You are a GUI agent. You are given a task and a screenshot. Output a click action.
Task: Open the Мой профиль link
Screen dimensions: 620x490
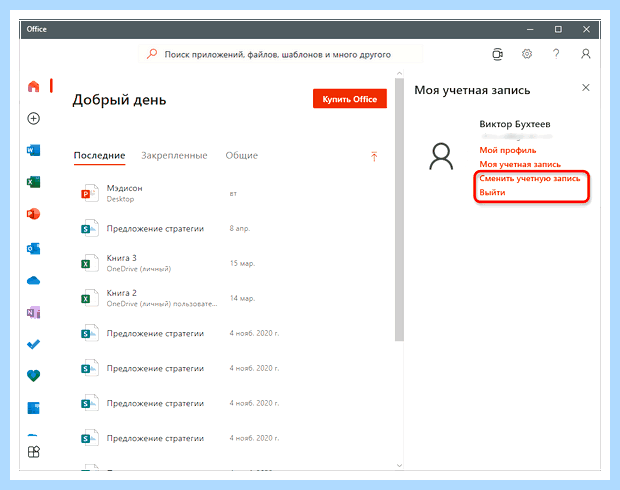[x=508, y=150]
